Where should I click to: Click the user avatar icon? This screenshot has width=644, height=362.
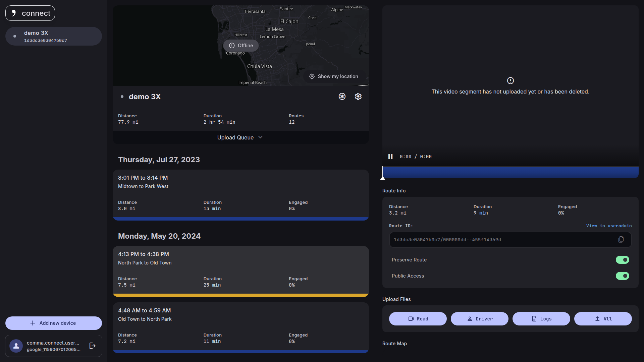(16, 346)
